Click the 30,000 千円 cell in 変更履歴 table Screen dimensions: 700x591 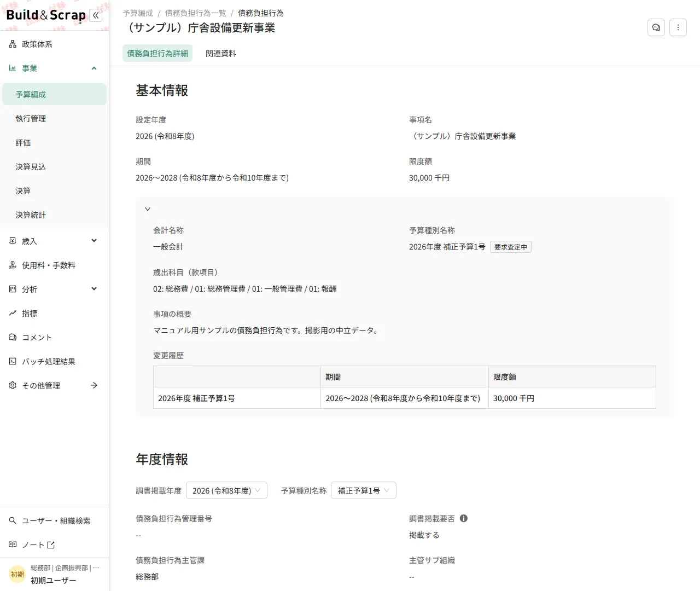click(x=572, y=398)
